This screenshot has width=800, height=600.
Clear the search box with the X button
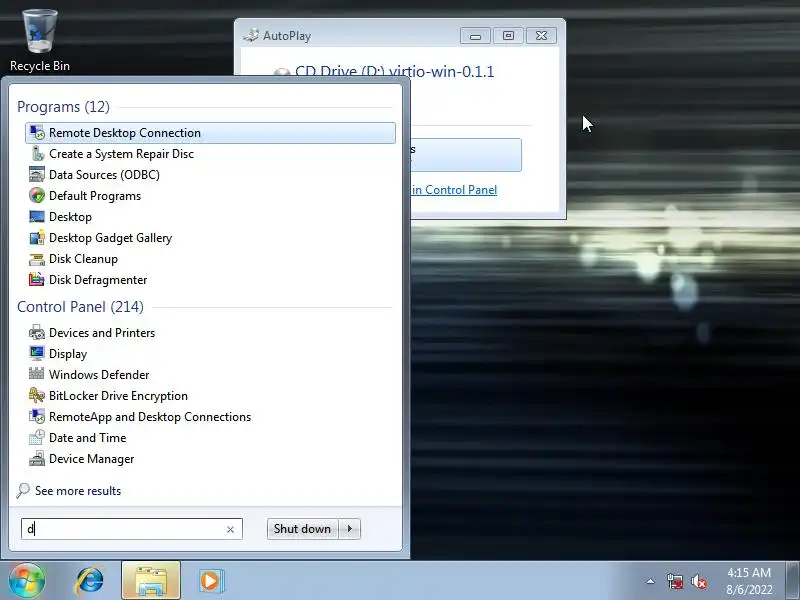coord(230,530)
